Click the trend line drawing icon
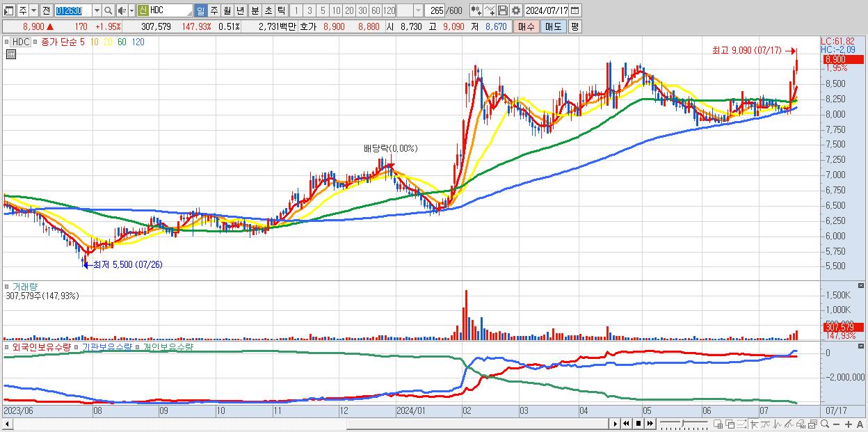Image resolution: width=868 pixels, height=432 pixels. click(765, 424)
